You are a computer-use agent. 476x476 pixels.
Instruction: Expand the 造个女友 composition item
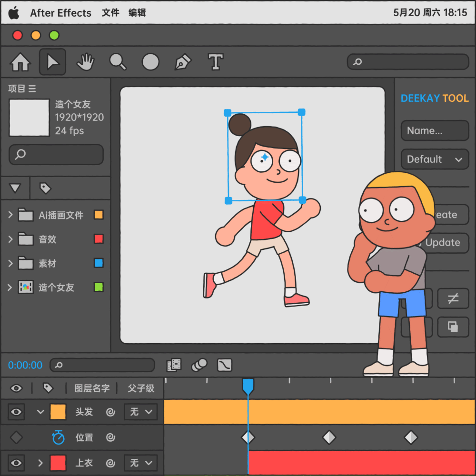[10, 287]
